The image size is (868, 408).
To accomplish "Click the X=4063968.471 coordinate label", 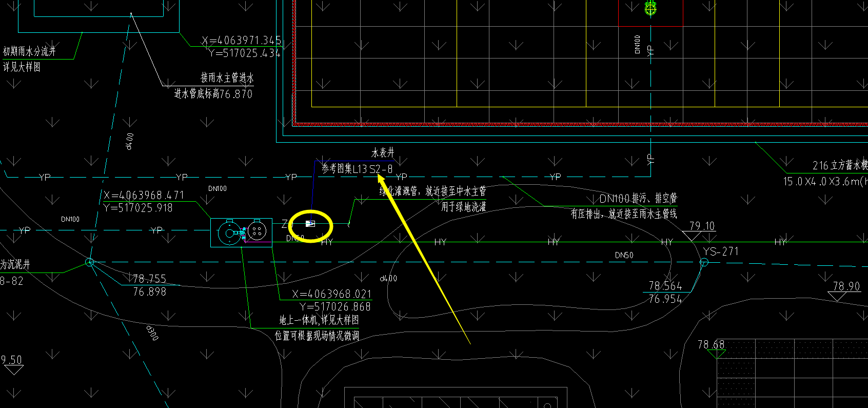I will pyautogui.click(x=144, y=196).
